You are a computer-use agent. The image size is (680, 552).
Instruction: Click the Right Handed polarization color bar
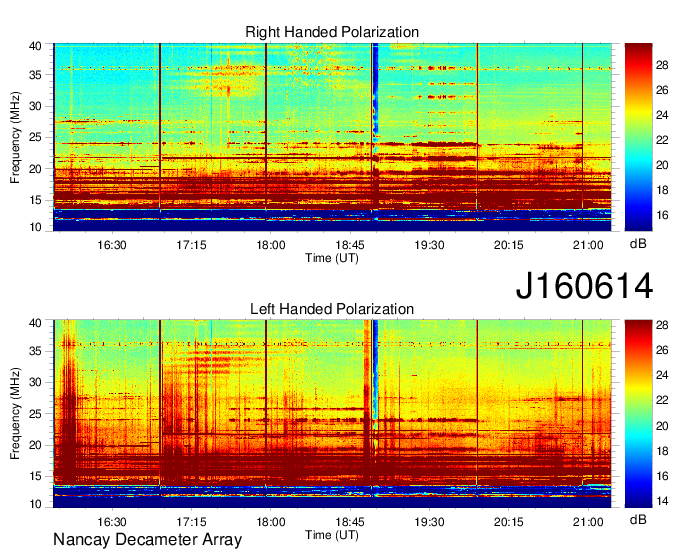tap(638, 137)
